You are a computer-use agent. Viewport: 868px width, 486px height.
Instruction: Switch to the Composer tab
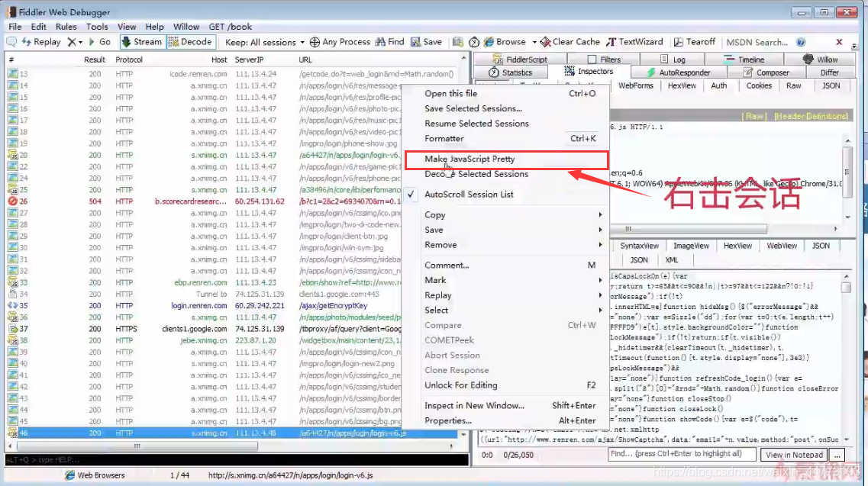[x=766, y=72]
